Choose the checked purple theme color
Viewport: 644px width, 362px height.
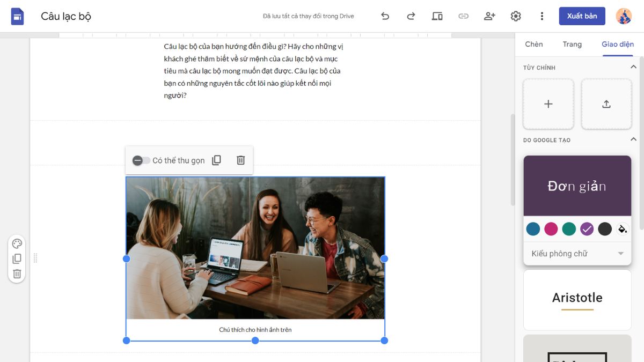[587, 229]
